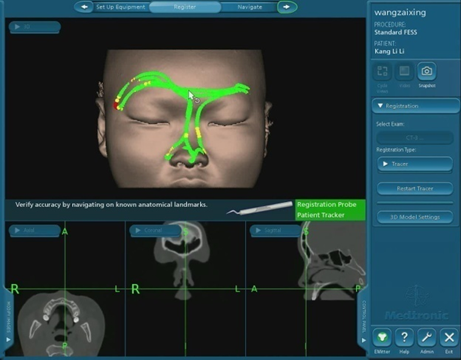This screenshot has height=360, width=461.
Task: Click the Video record icon
Action: (404, 71)
